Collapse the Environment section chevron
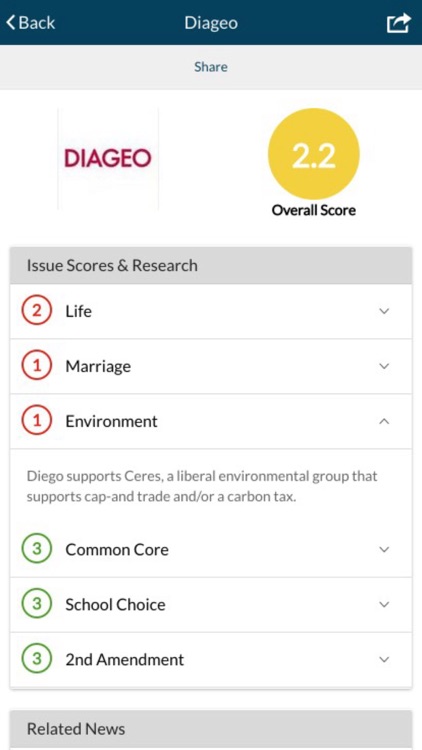 (384, 421)
